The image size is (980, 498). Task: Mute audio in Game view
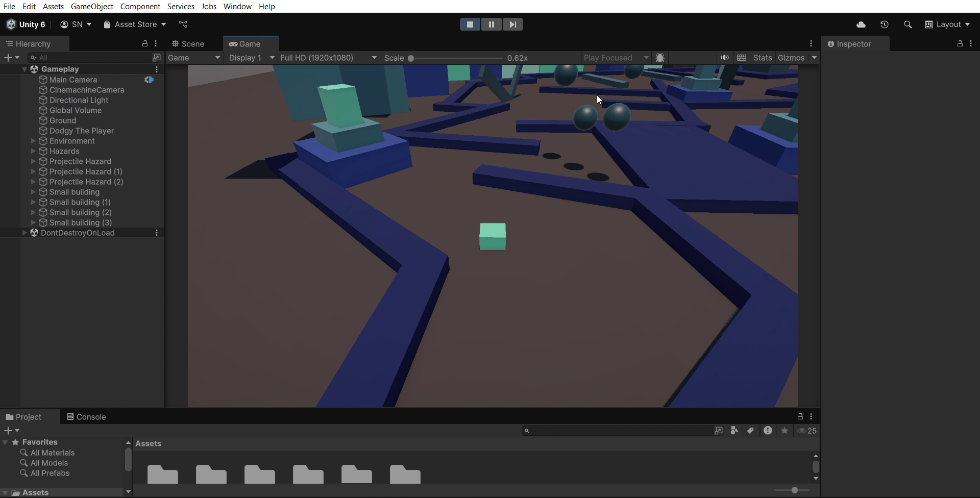[x=725, y=58]
